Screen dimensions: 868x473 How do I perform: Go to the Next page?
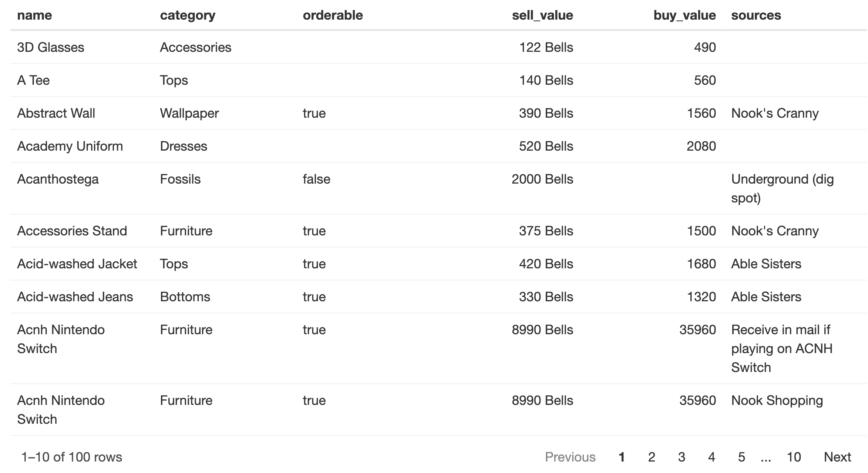[837, 457]
